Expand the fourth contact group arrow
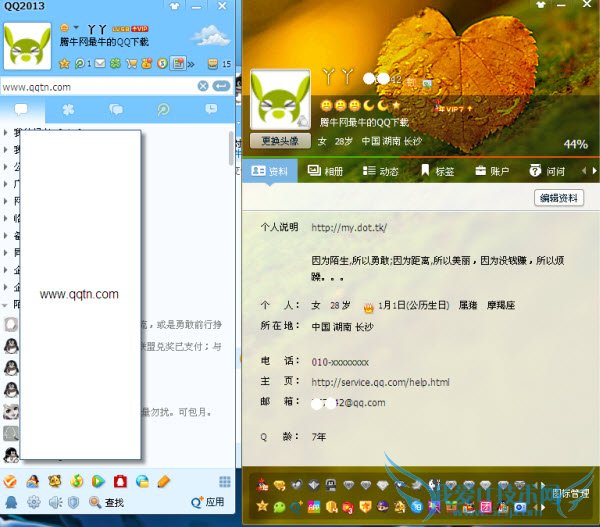 click(5, 184)
